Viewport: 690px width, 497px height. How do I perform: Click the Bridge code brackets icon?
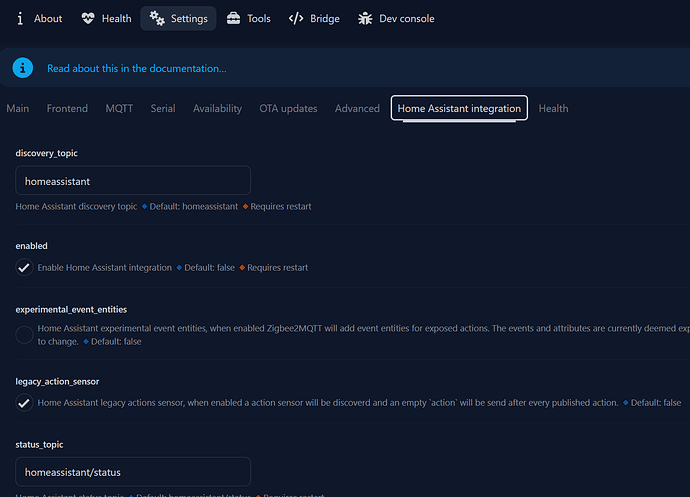(296, 18)
